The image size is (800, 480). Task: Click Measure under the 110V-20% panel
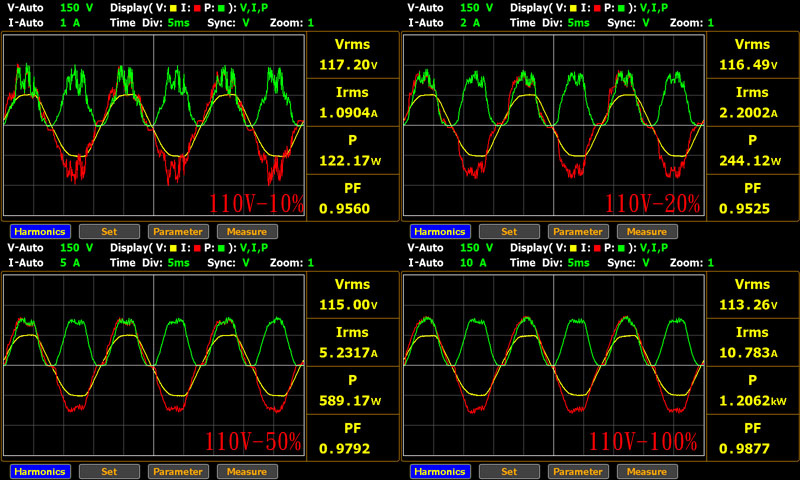tap(647, 232)
